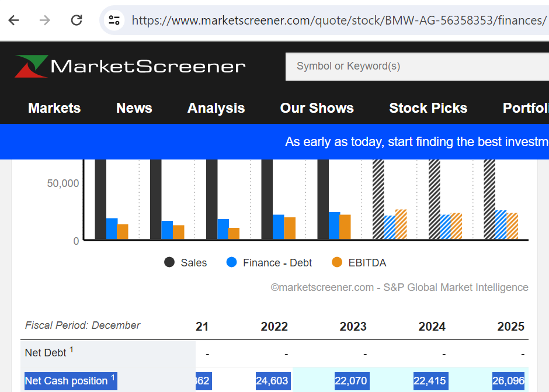Click the URL in the address bar

pyautogui.click(x=339, y=20)
